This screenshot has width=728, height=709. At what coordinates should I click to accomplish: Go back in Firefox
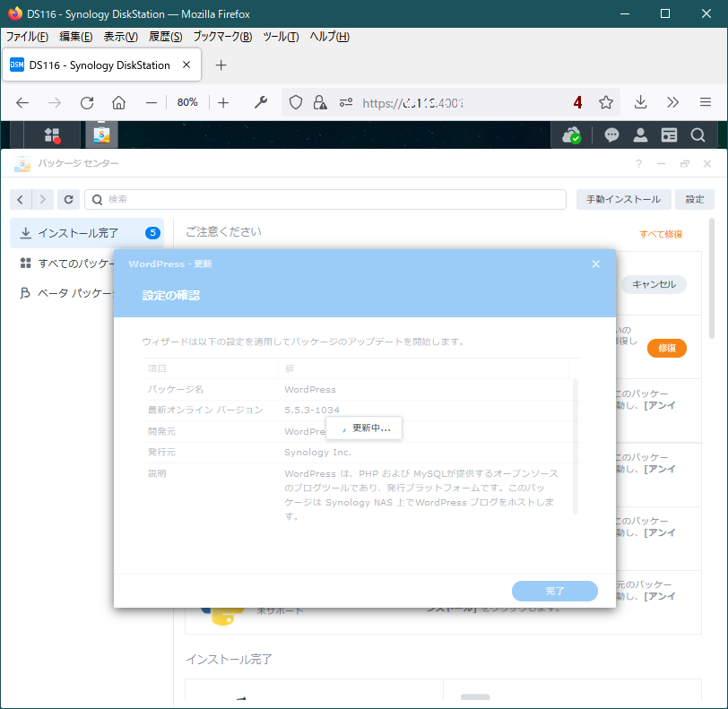tap(22, 102)
